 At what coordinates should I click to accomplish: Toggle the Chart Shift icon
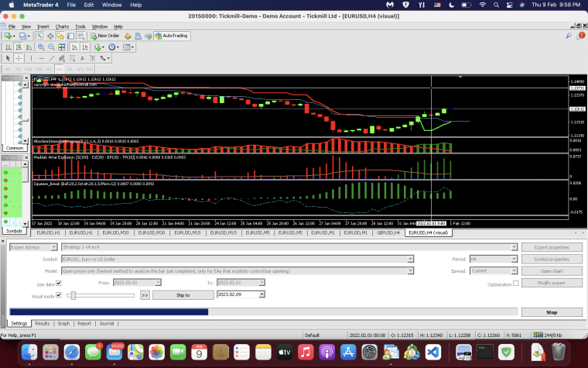(x=85, y=47)
